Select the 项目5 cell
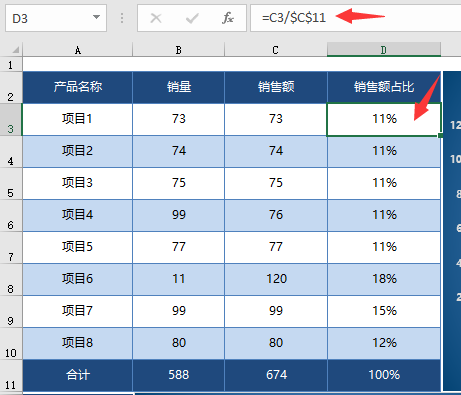This screenshot has width=461, height=395. click(x=78, y=247)
